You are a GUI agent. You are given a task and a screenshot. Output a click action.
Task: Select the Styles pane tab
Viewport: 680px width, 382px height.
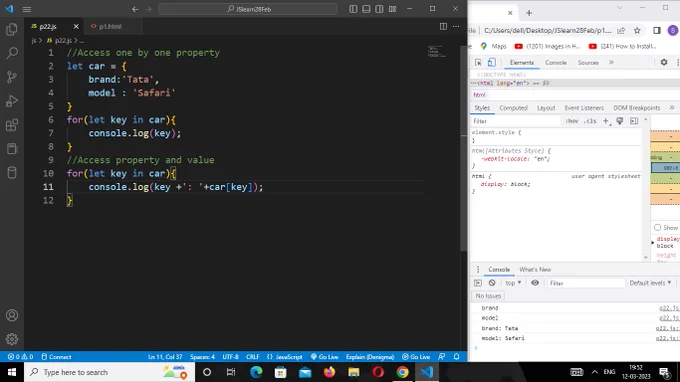click(482, 108)
